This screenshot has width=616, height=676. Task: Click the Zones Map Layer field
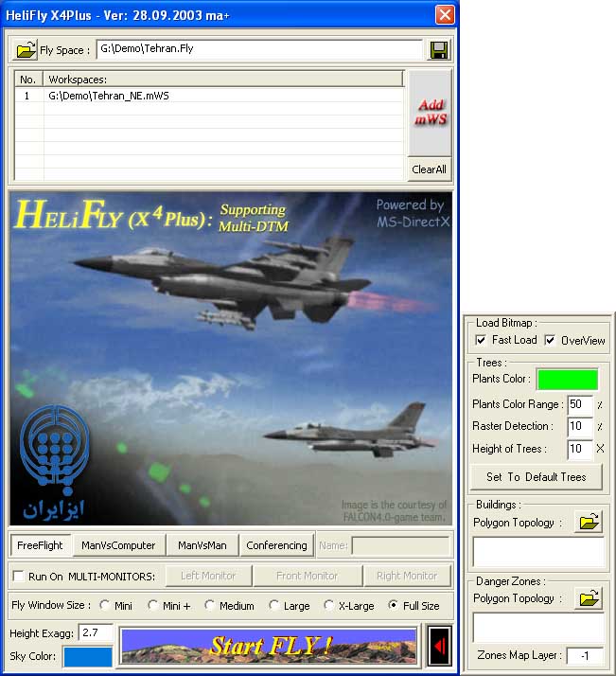pyautogui.click(x=585, y=656)
